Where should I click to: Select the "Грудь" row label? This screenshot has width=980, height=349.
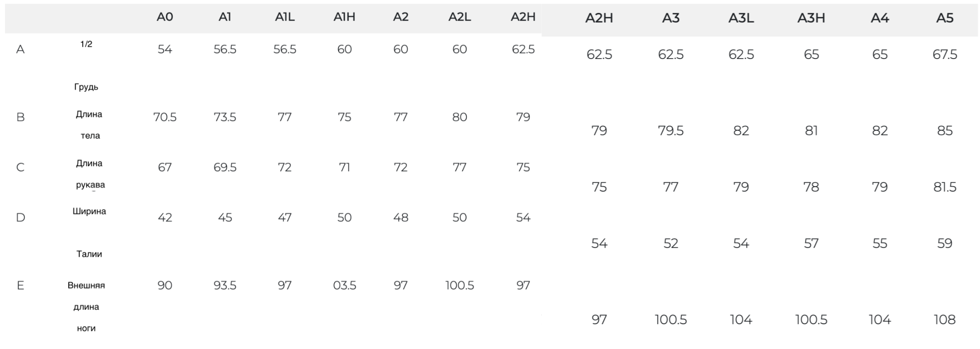coord(86,87)
